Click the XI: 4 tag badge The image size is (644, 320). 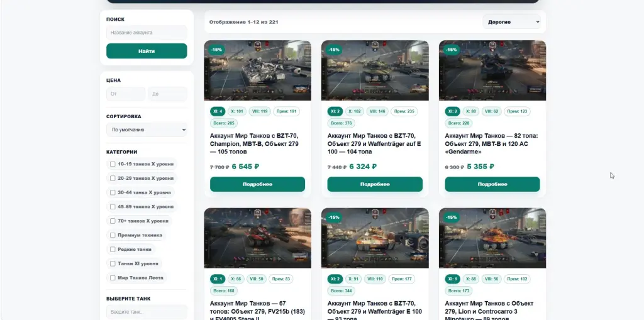pyautogui.click(x=218, y=111)
